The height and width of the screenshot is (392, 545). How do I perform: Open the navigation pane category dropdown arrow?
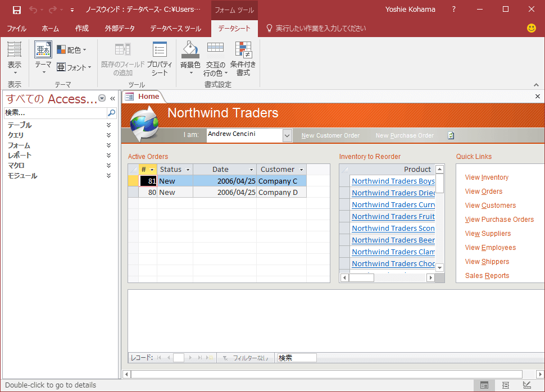[x=102, y=98]
